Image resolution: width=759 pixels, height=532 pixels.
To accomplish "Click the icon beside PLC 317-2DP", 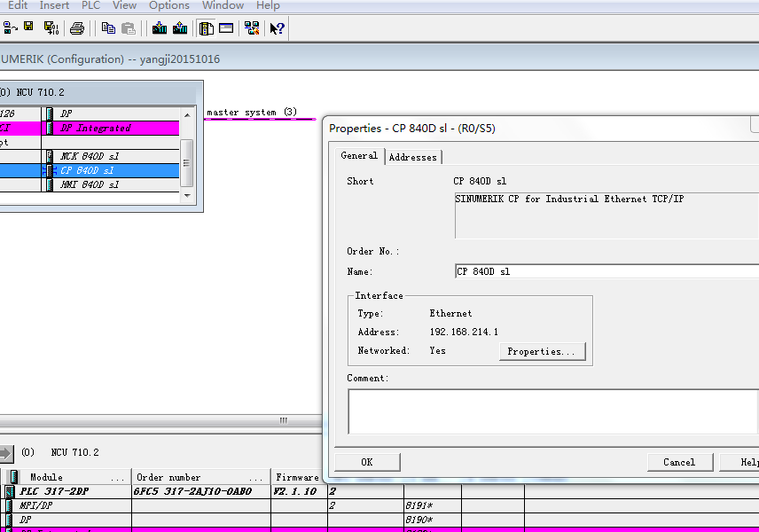I will coord(9,491).
